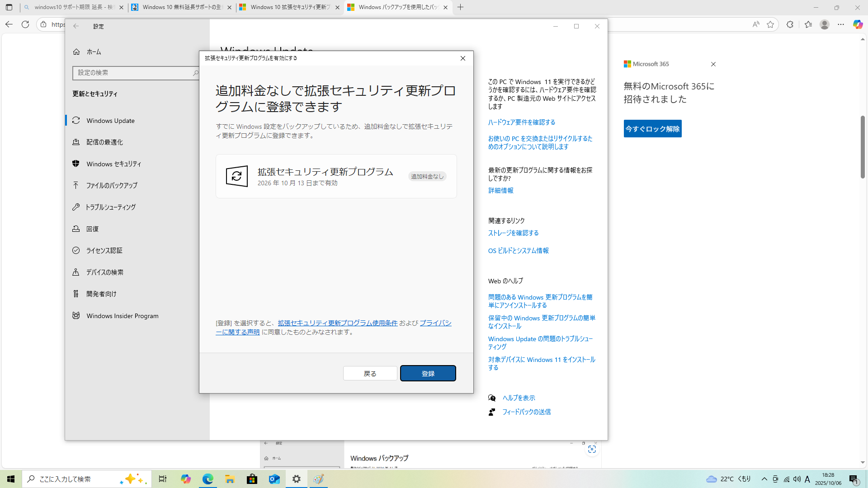The height and width of the screenshot is (488, 868).
Task: Close the extended security update dialog
Action: pyautogui.click(x=462, y=58)
